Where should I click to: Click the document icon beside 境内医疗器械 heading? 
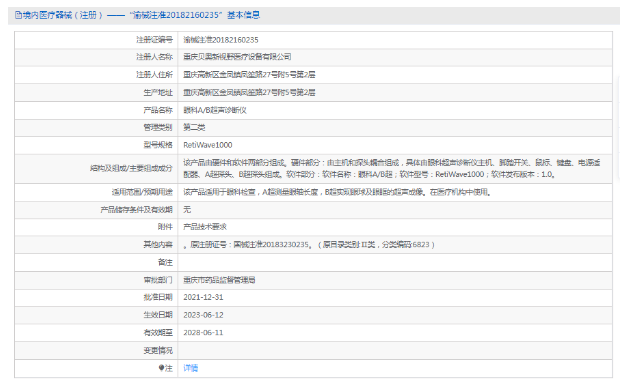click(18, 15)
